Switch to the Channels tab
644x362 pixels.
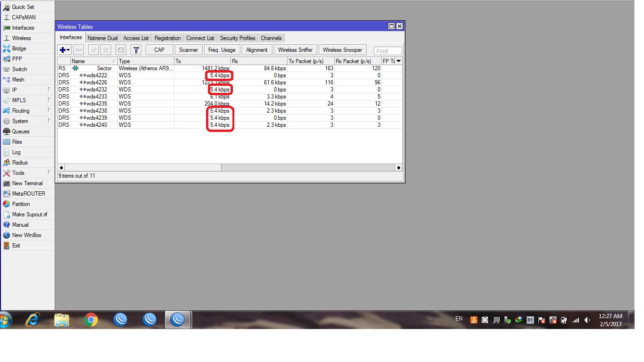pyautogui.click(x=271, y=38)
